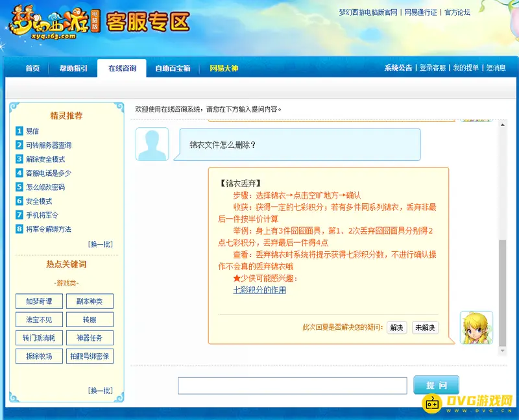Viewport: 519px width, 420px height.
Task: Click the number 8 badge beside 将军令解绑方法
Action: click(x=19, y=229)
